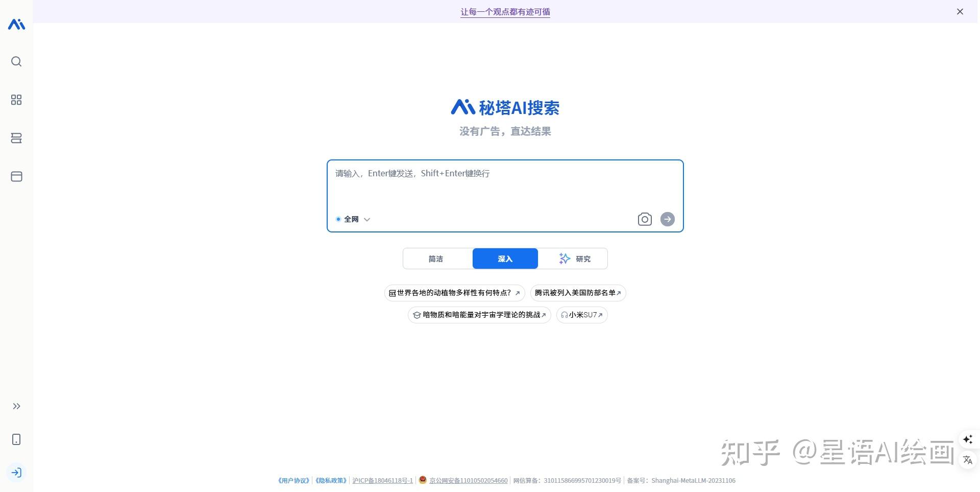Close the top banner
This screenshot has height=492, width=980.
[x=960, y=12]
